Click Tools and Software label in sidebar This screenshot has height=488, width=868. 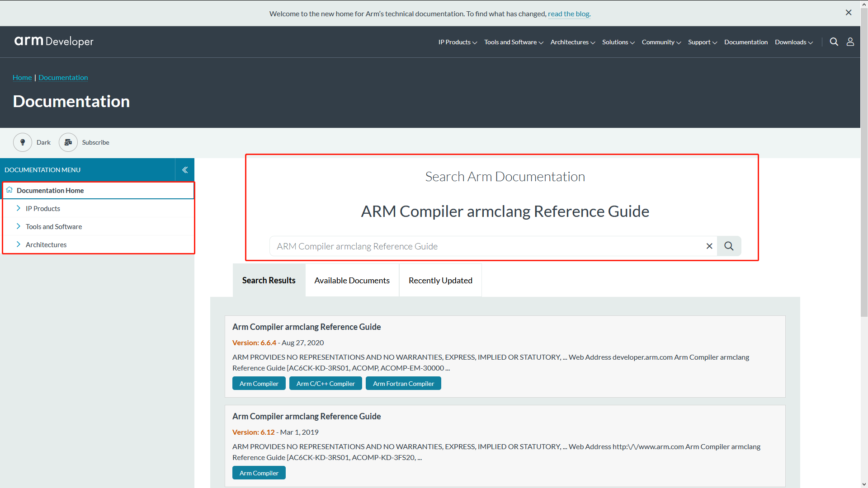[x=54, y=226]
